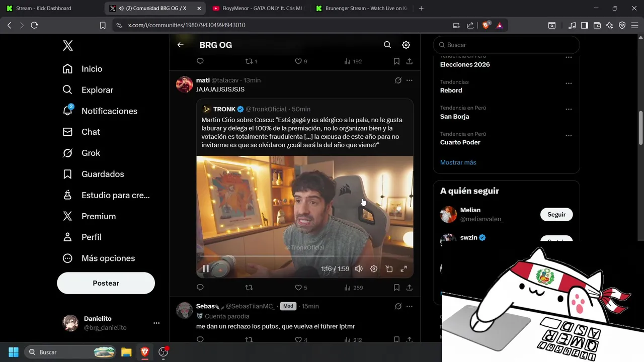Like the post with 9 likes
Image resolution: width=644 pixels, height=362 pixels.
(x=301, y=61)
